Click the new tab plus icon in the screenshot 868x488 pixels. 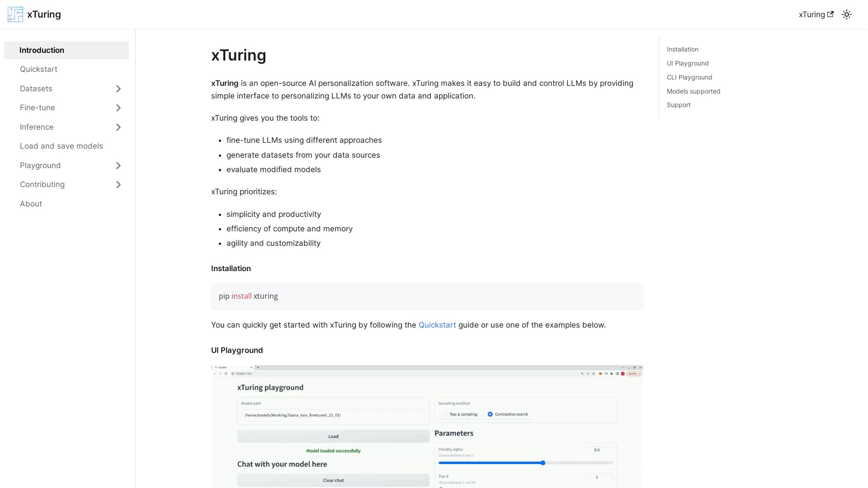(258, 367)
